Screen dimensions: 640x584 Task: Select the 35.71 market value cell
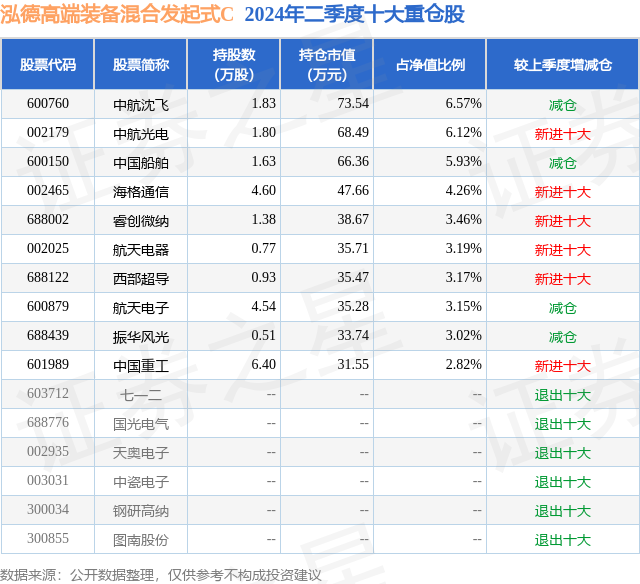pyautogui.click(x=353, y=248)
